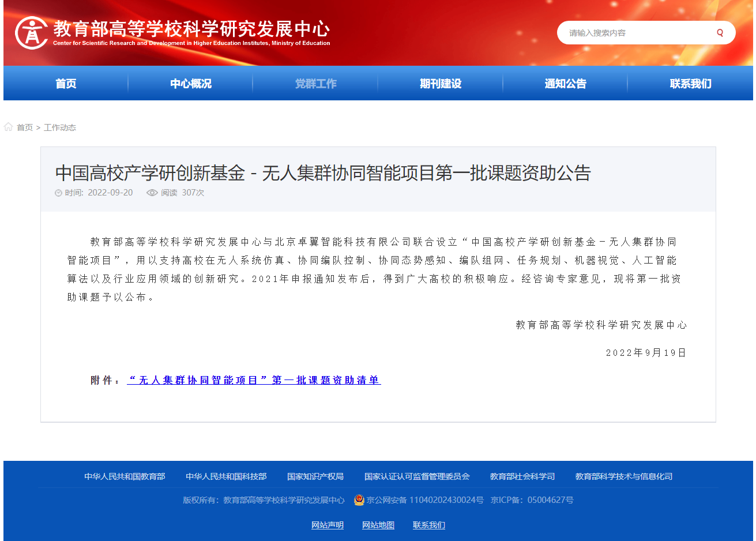
Task: Select the 党群工作 navigation item
Action: coord(315,84)
